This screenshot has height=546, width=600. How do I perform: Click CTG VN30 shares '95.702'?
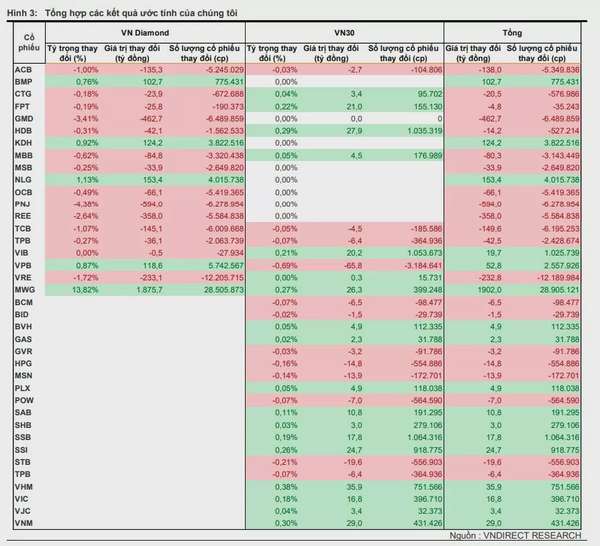pyautogui.click(x=428, y=94)
